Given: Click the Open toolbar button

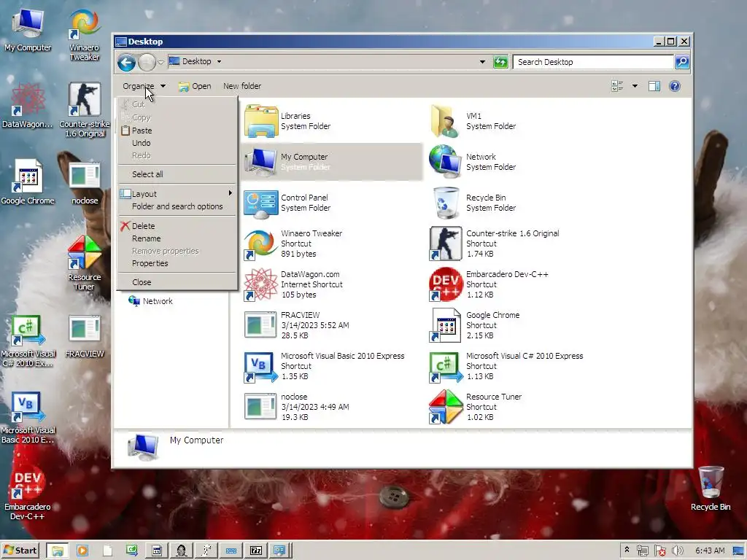Looking at the screenshot, I should pos(195,86).
